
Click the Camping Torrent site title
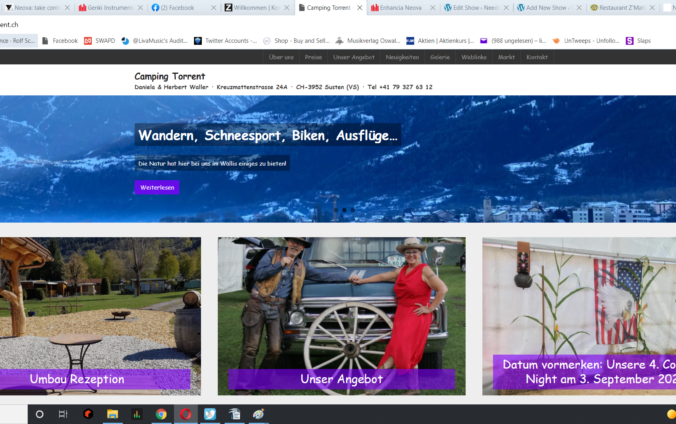(170, 76)
